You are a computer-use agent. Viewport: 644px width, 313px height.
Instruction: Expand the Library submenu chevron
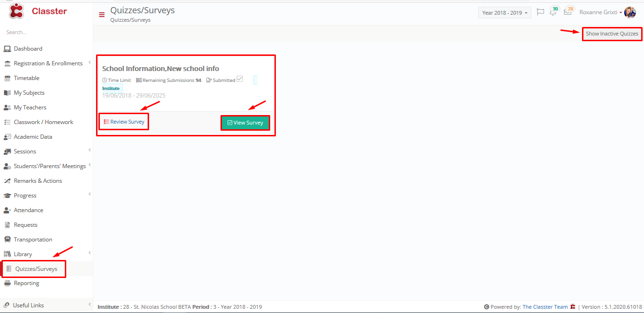click(89, 253)
